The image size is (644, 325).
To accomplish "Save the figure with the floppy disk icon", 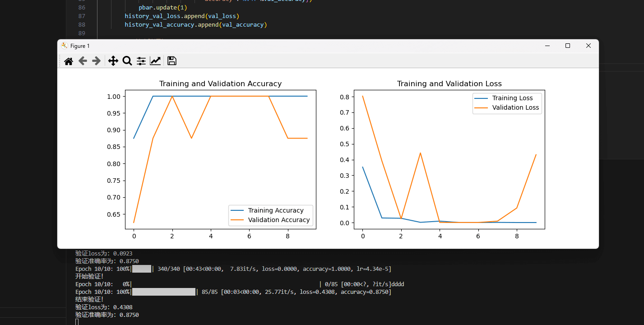I will tap(171, 61).
